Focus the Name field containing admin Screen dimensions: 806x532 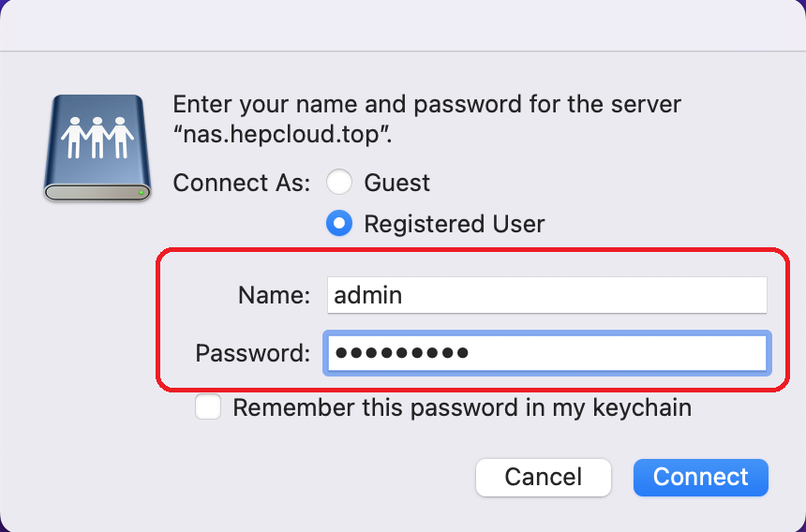tap(547, 295)
